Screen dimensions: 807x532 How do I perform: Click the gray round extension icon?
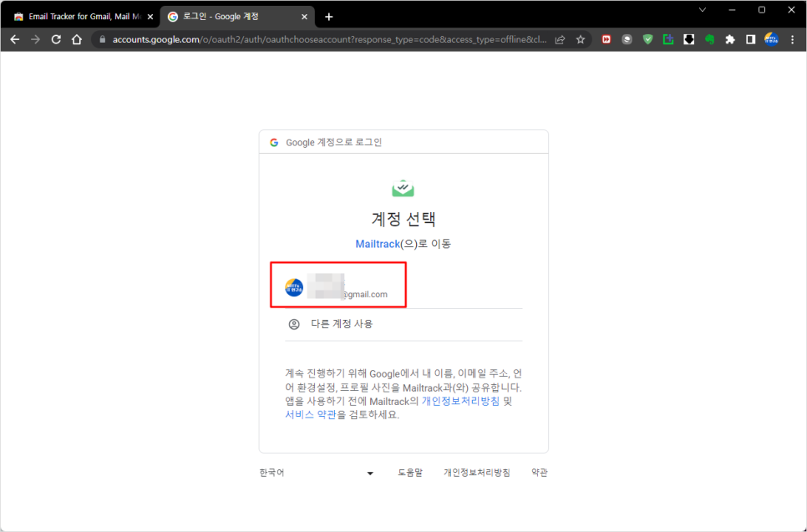tap(627, 39)
